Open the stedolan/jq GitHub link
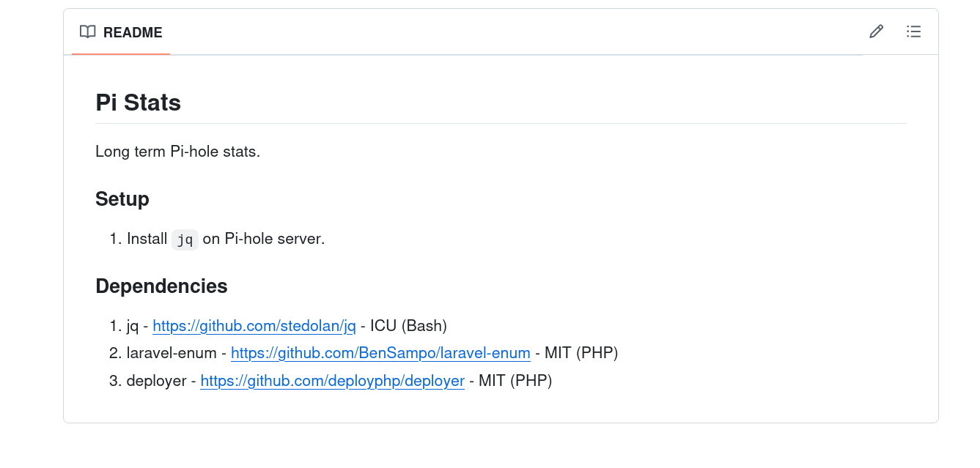Screen dimensions: 980x468 click(x=254, y=325)
